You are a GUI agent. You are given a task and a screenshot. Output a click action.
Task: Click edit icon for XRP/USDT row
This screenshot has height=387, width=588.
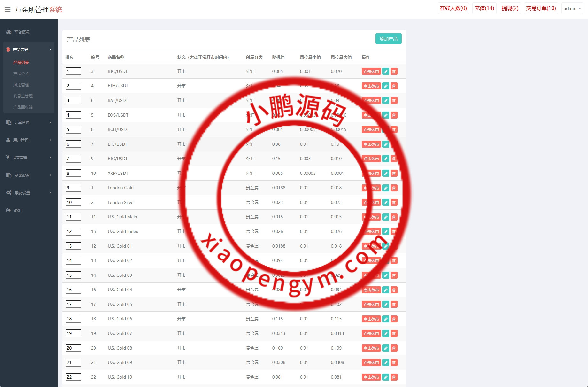(x=386, y=174)
